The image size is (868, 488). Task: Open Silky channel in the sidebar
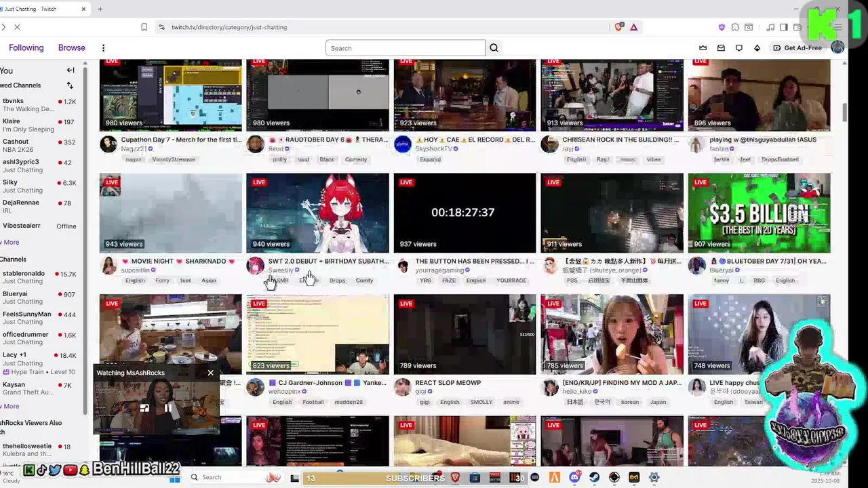click(39, 186)
